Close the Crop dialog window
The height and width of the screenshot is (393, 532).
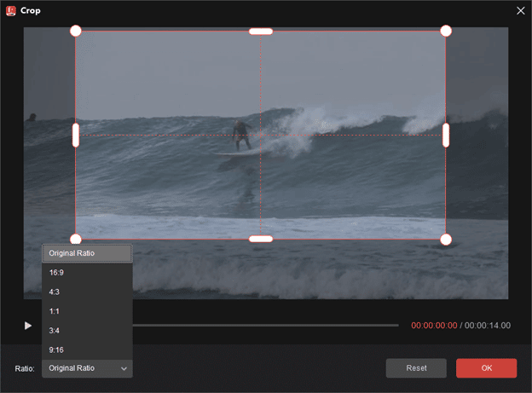pos(520,10)
